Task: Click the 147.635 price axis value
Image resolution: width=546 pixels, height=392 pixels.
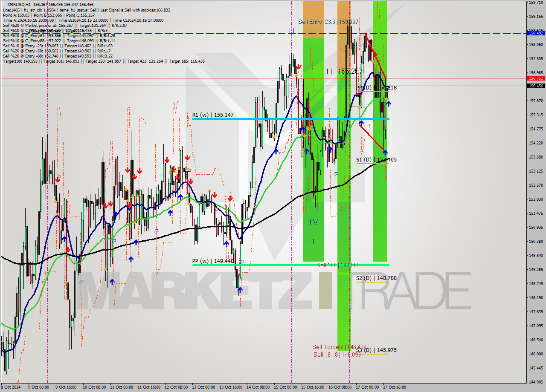Action: [536, 312]
